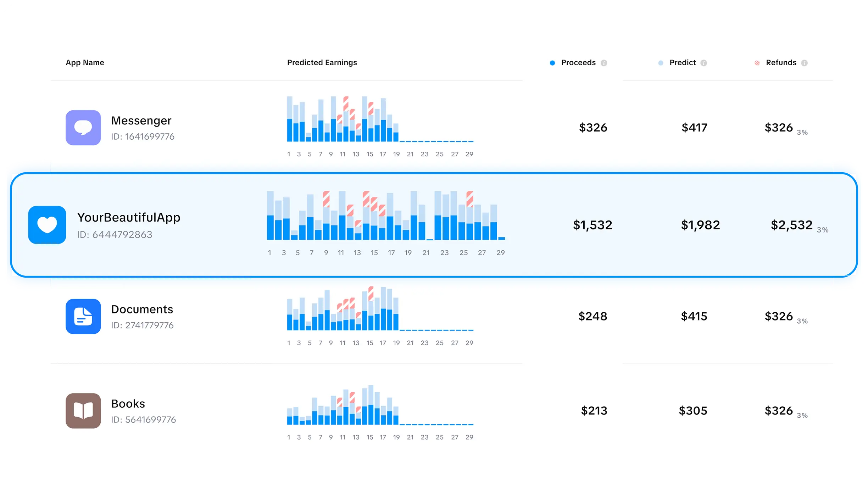This screenshot has width=868, height=502.
Task: Toggle the light-blue Predict legend dot
Action: (x=660, y=62)
